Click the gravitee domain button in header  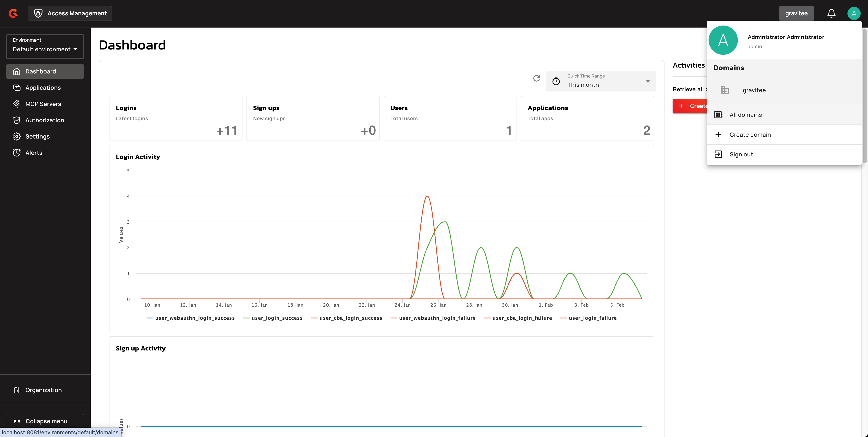tap(796, 14)
